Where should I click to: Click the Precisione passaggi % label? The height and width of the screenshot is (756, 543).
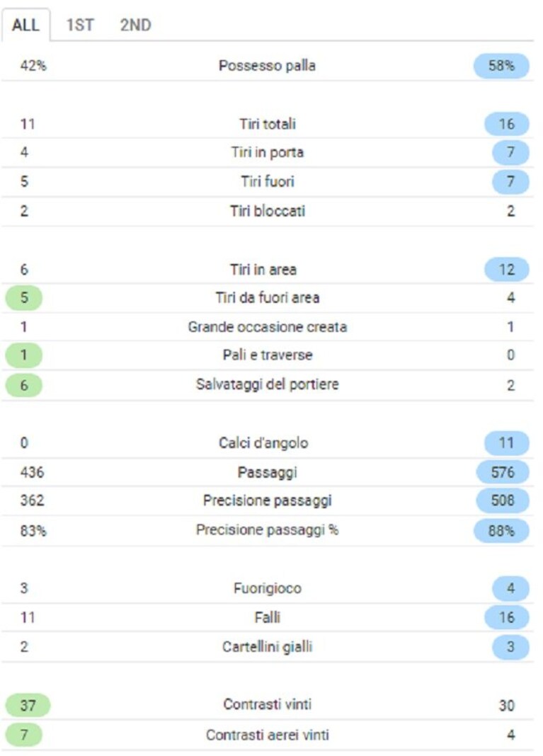point(268,530)
